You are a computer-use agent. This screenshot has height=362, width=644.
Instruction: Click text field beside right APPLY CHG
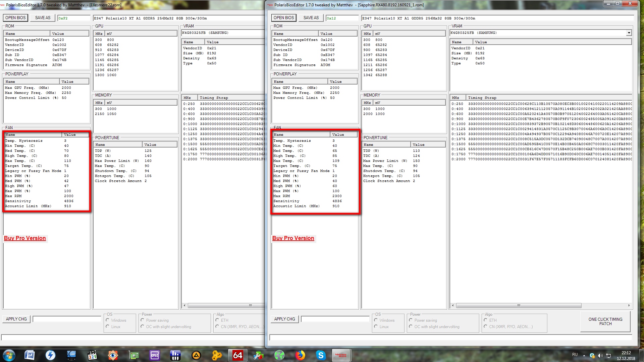pos(335,319)
